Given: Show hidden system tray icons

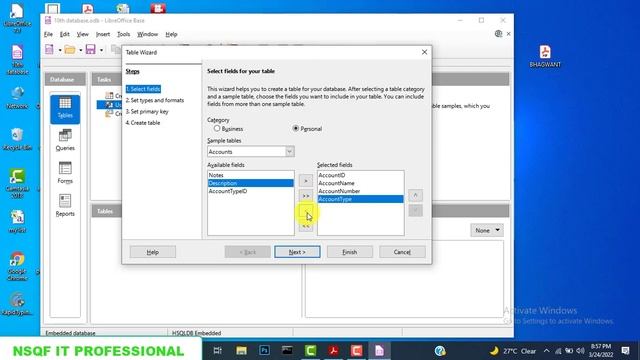Looking at the screenshot, I should pyautogui.click(x=547, y=351).
